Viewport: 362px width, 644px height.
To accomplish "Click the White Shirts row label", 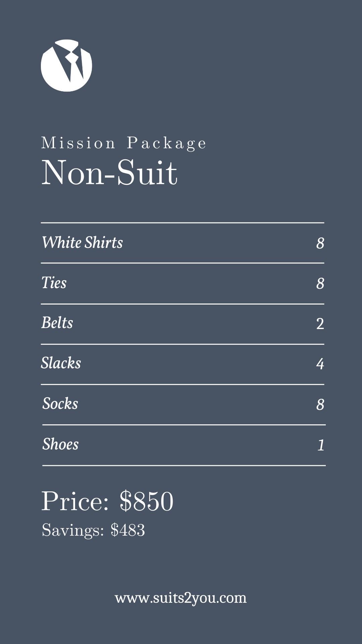I will click(82, 243).
